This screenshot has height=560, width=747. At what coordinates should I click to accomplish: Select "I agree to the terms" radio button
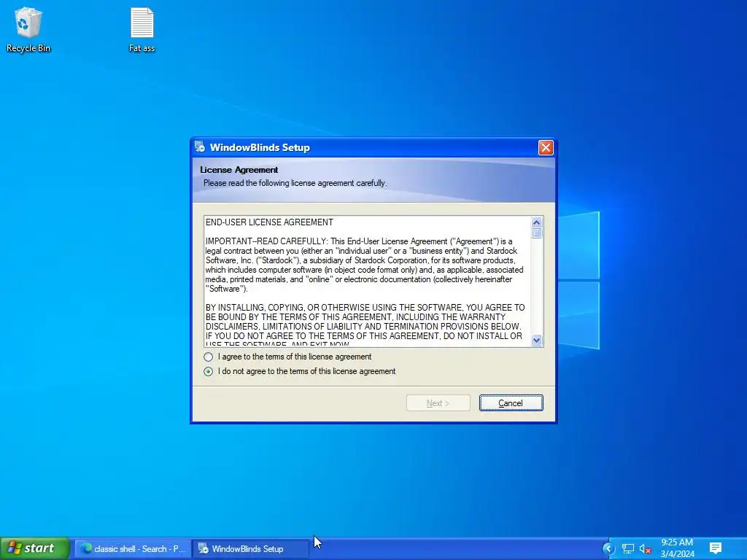(x=208, y=357)
